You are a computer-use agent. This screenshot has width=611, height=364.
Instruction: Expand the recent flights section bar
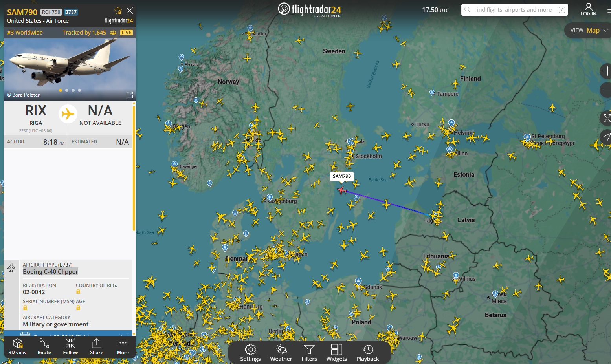pyautogui.click(x=68, y=333)
